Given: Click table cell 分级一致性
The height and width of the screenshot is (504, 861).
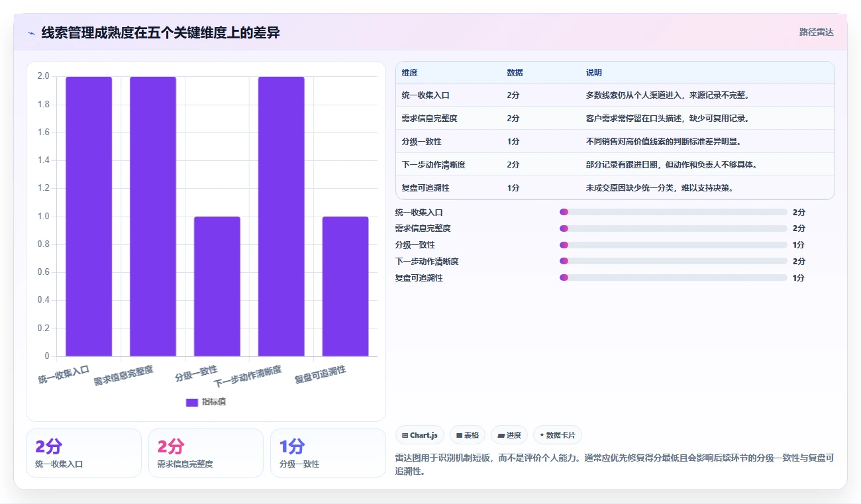Looking at the screenshot, I should [421, 141].
